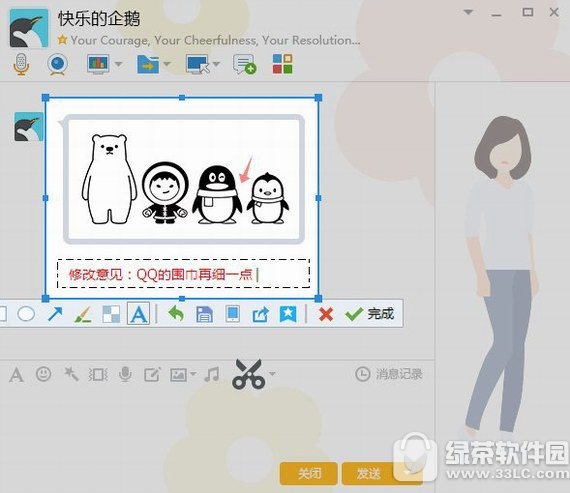The width and height of the screenshot is (570, 493).
Task: Create a discussion group with chat-plus icon
Action: point(245,64)
